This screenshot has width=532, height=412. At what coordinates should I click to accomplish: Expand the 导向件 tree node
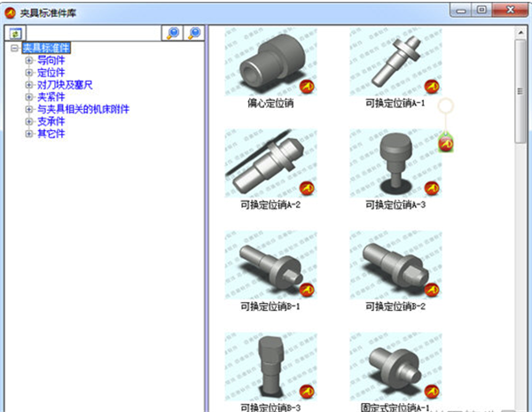tap(29, 60)
